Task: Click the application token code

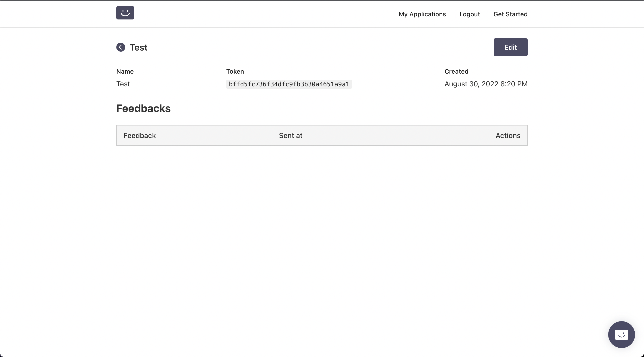Action: click(x=289, y=84)
